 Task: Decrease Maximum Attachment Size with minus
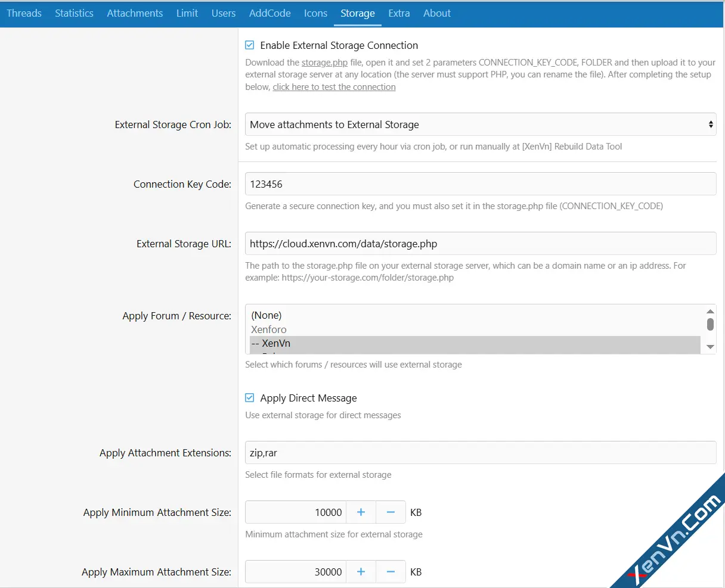click(x=391, y=572)
